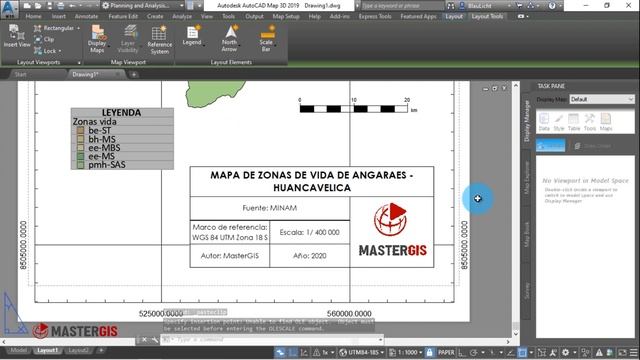Toggle the polar tracking button in status bar
This screenshot has width=640, height=360.
pos(473,352)
